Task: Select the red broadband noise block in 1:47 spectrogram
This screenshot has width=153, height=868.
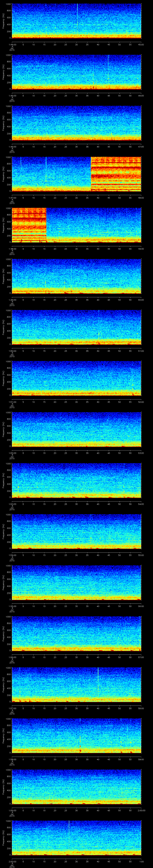Action: tap(116, 174)
